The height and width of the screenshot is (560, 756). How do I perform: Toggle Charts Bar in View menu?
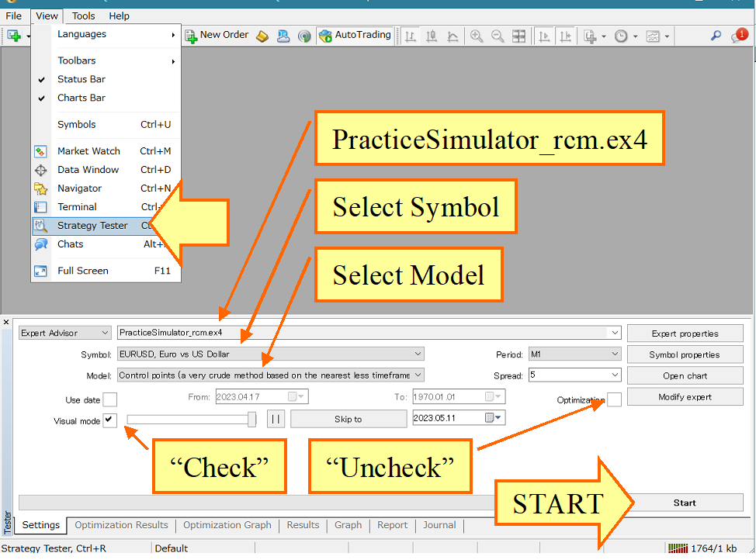click(106, 98)
